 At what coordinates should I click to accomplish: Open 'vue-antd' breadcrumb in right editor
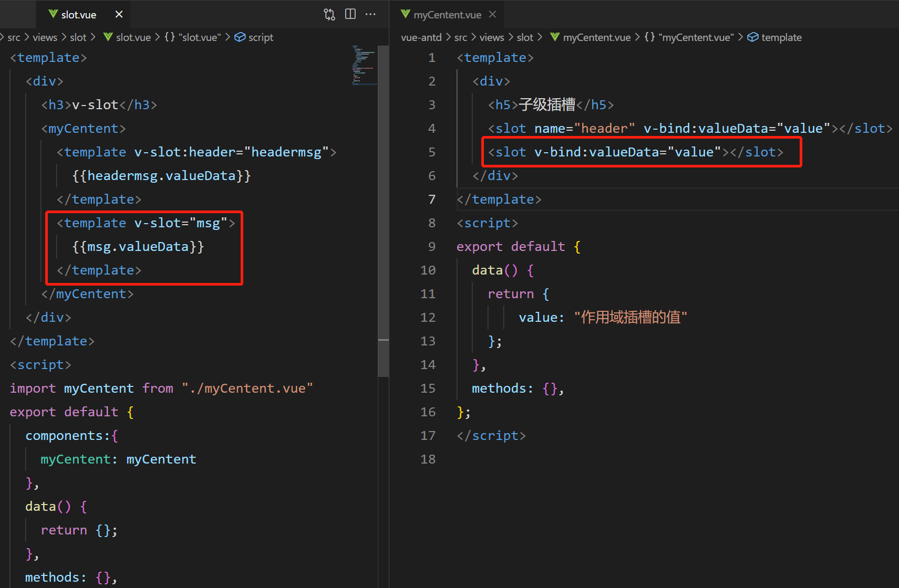(421, 37)
